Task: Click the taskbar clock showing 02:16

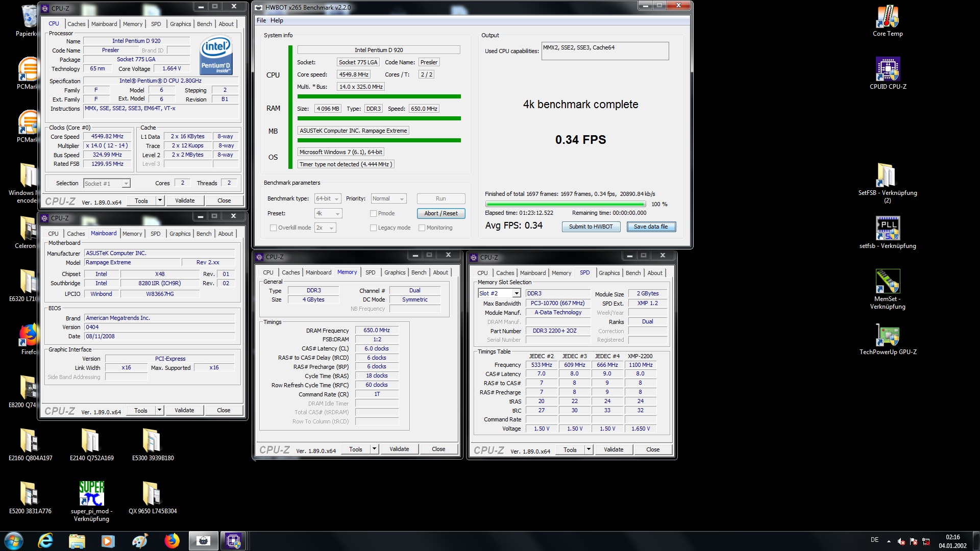Action: click(952, 541)
